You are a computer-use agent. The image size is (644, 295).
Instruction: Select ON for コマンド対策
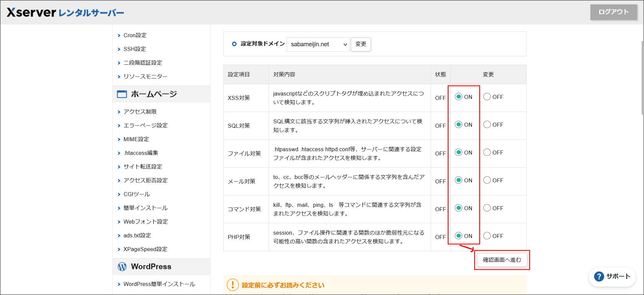[459, 208]
